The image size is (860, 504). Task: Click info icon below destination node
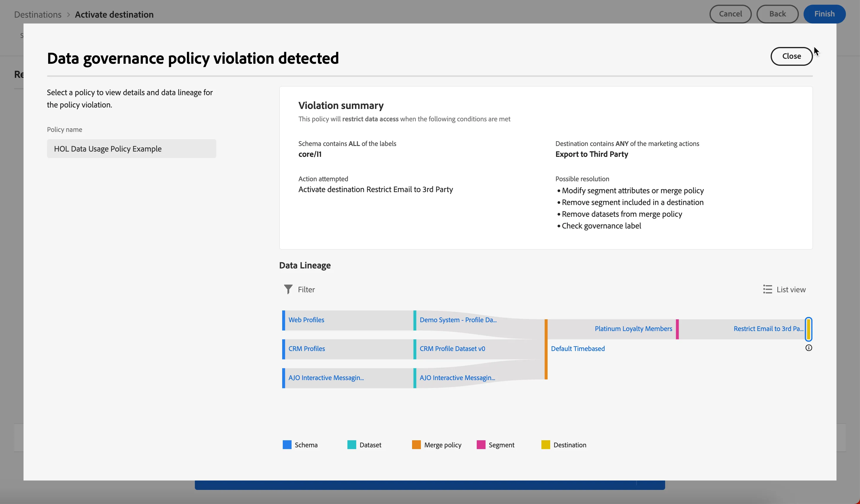point(809,348)
